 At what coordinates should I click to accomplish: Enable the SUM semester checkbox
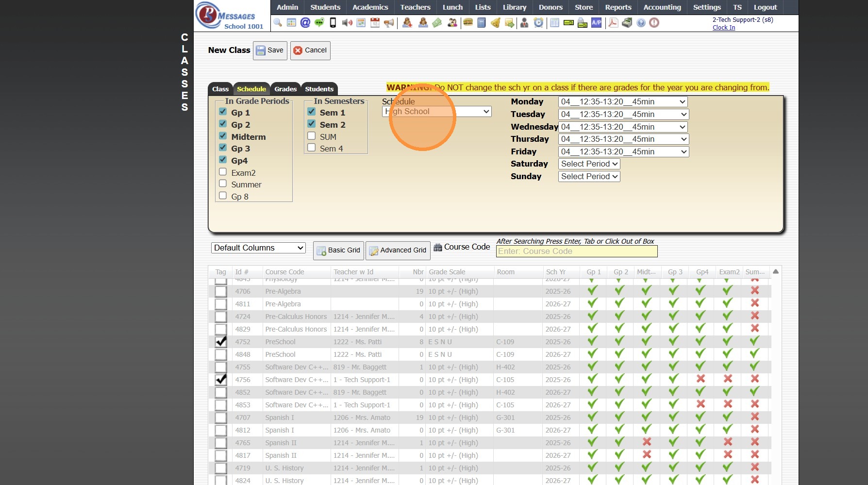pyautogui.click(x=312, y=136)
